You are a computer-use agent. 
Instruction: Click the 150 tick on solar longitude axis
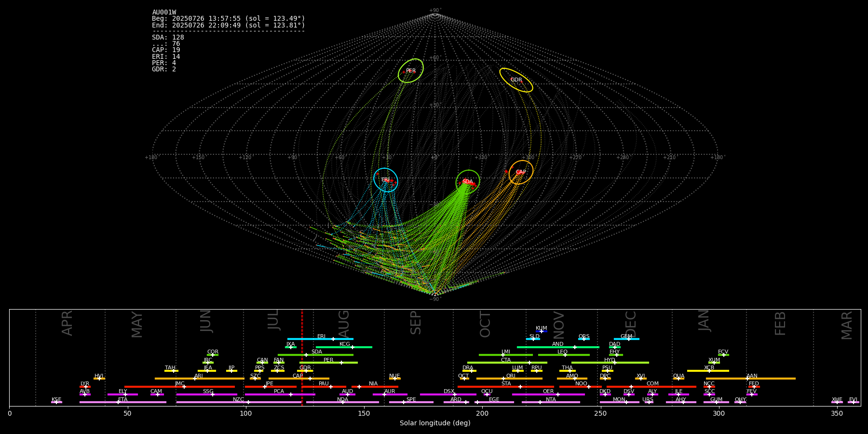(364, 414)
